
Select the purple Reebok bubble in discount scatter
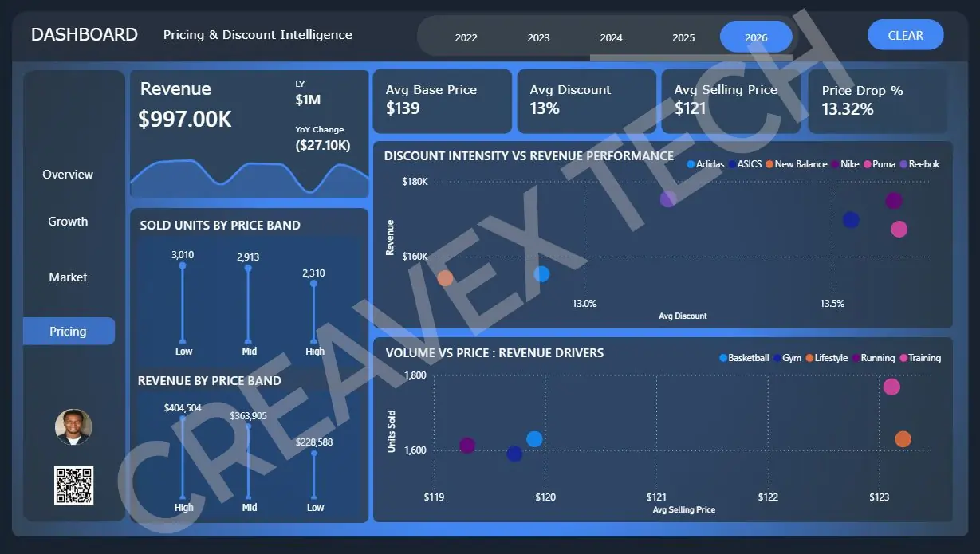[668, 198]
